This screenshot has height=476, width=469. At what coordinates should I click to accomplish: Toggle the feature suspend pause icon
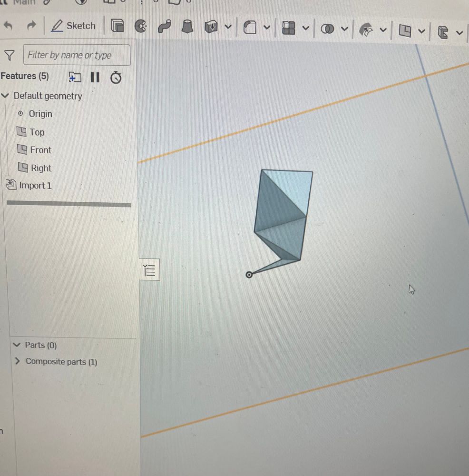95,78
